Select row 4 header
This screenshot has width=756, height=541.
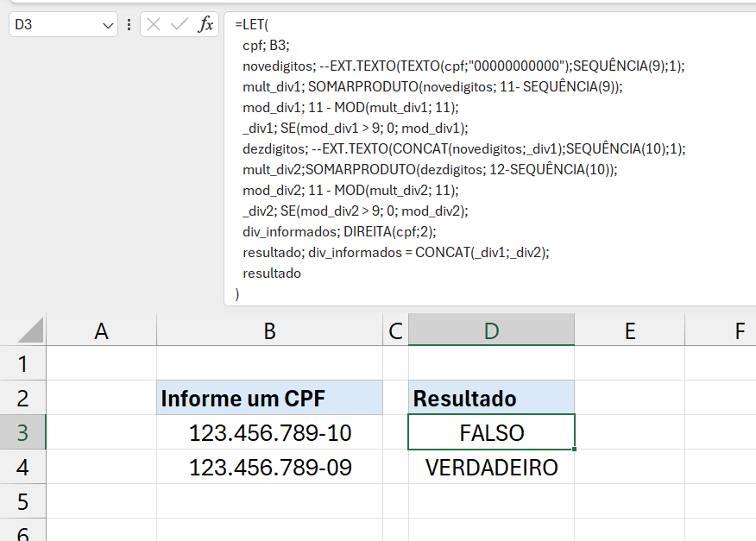click(x=22, y=468)
